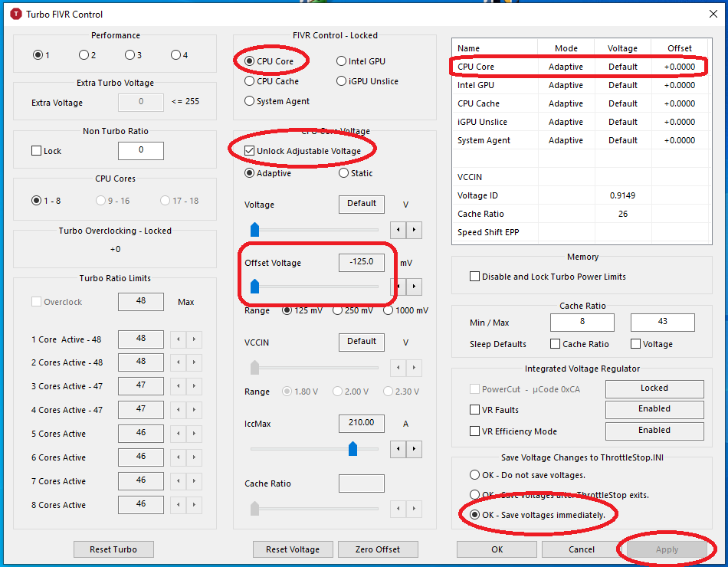The width and height of the screenshot is (728, 567).
Task: Select OK - Save voltages immediately
Action: coord(474,515)
